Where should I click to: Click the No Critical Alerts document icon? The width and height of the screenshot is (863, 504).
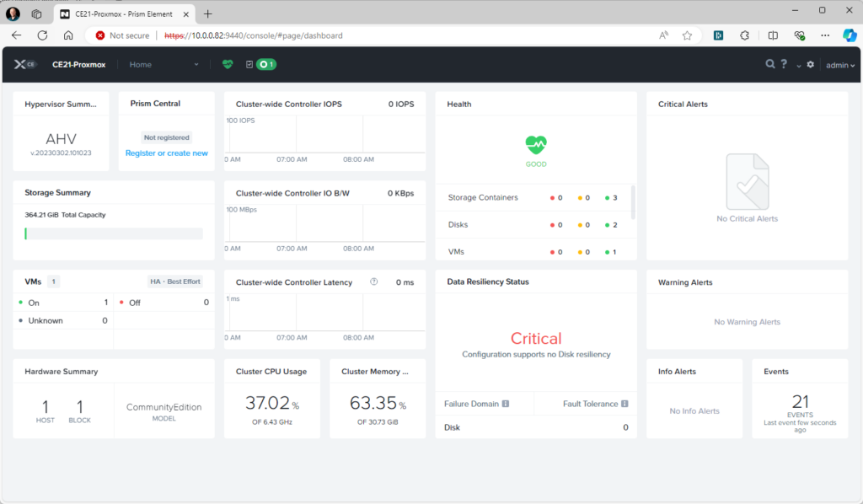point(748,181)
